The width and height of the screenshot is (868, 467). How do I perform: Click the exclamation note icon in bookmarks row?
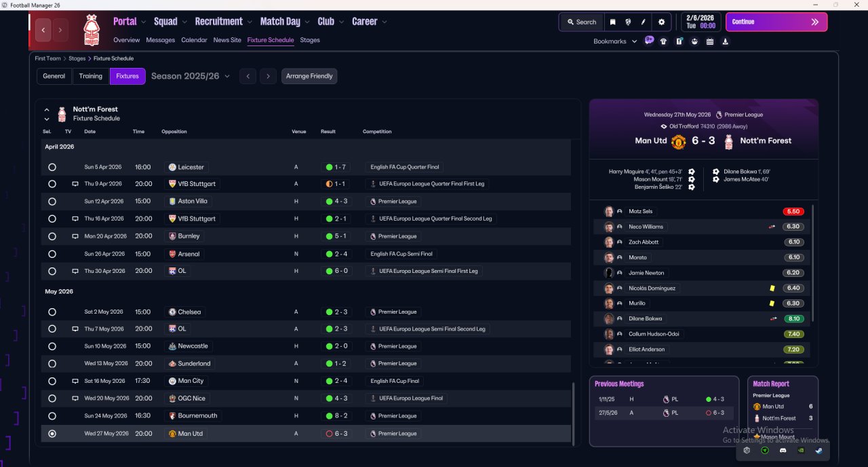(x=679, y=41)
